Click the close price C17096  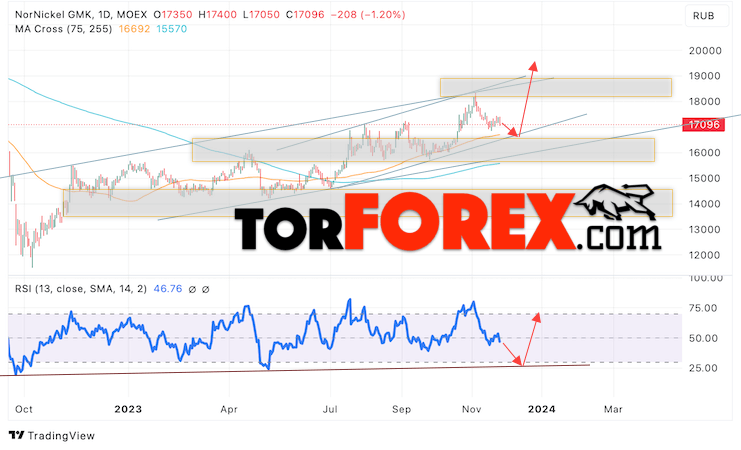(x=305, y=15)
